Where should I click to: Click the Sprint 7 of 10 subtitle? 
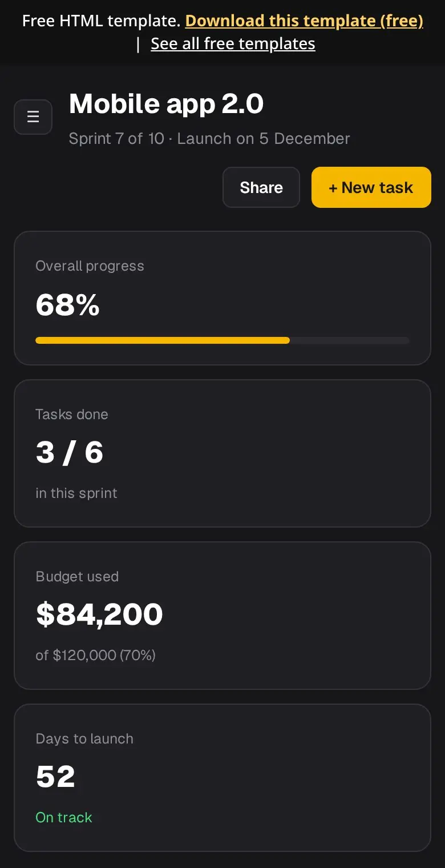pyautogui.click(x=209, y=139)
